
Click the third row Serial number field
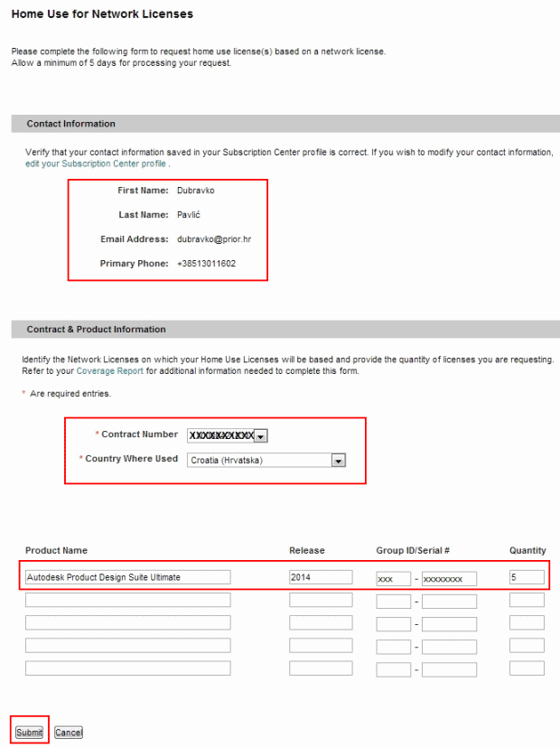pyautogui.click(x=449, y=623)
